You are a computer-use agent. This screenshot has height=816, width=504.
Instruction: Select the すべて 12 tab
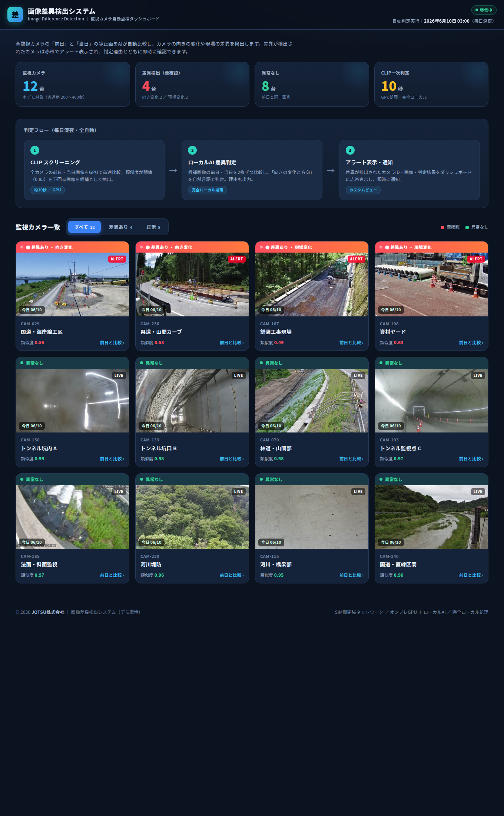84,227
